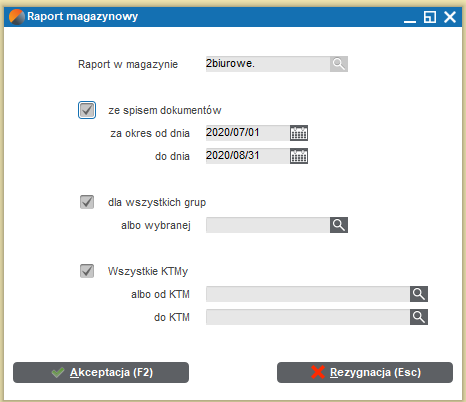Focus the 'albo od KTM' input field
The height and width of the screenshot is (402, 466).
click(x=308, y=294)
